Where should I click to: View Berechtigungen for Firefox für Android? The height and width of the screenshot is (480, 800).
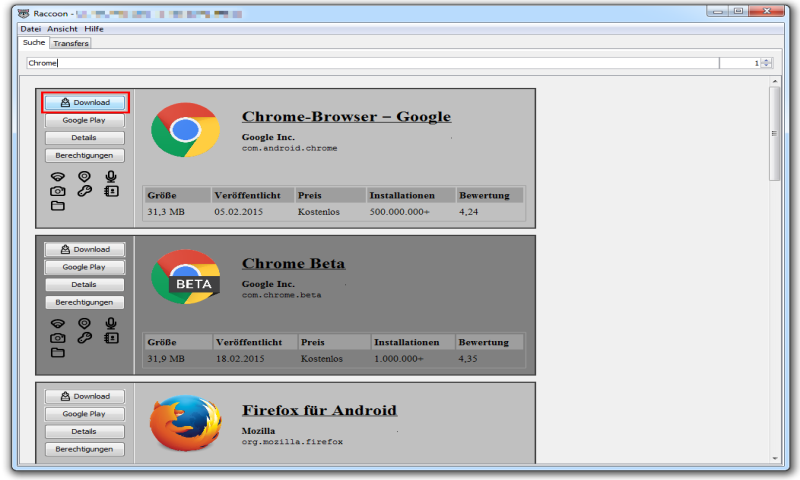tap(85, 449)
